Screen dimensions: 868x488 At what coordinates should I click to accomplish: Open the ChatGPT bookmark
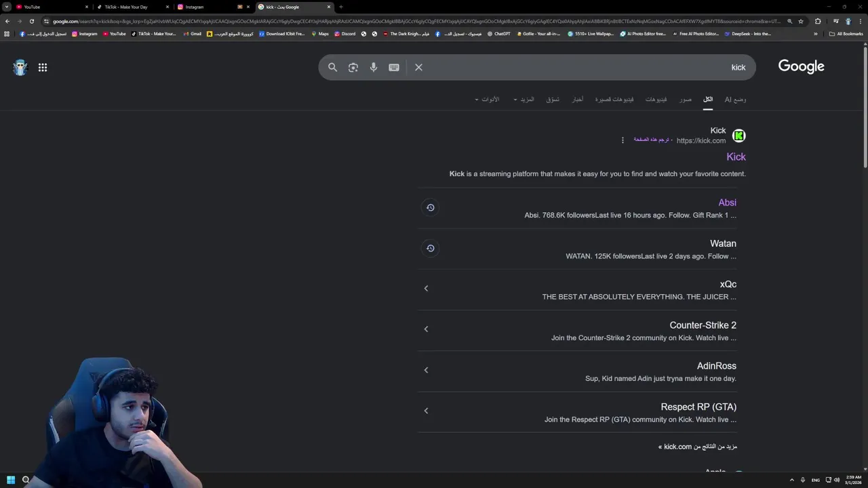coord(498,34)
